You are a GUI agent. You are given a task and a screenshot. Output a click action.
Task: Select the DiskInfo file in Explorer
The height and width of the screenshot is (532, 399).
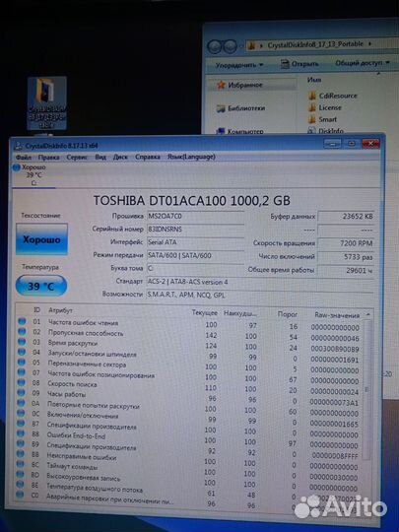[325, 131]
